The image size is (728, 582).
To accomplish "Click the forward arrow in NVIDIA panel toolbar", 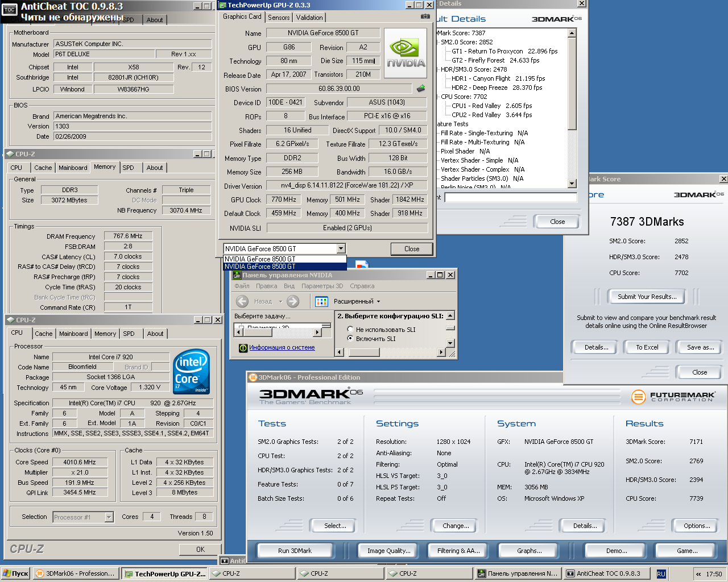I will pyautogui.click(x=293, y=301).
